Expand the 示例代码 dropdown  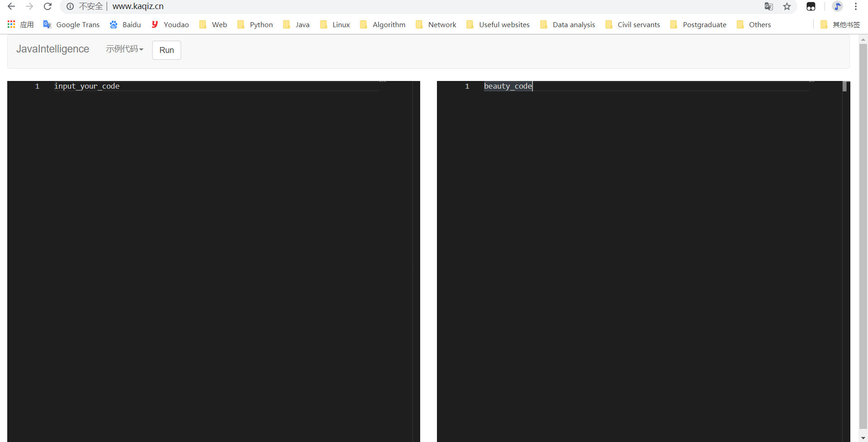[125, 49]
